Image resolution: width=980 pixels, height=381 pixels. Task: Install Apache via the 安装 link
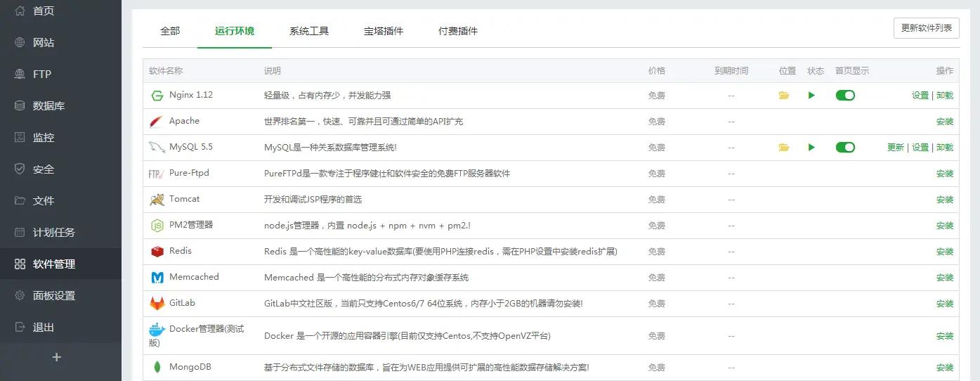click(x=945, y=122)
